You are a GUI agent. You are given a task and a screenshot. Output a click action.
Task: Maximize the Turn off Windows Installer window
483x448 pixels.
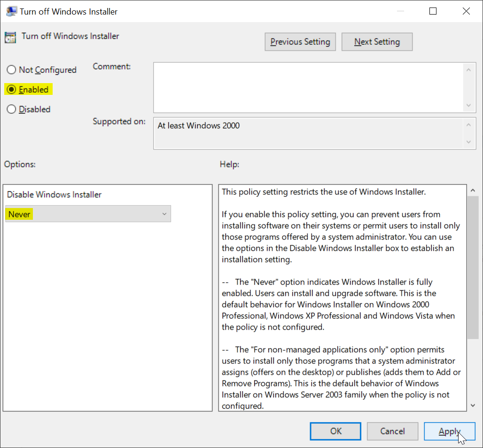(433, 11)
